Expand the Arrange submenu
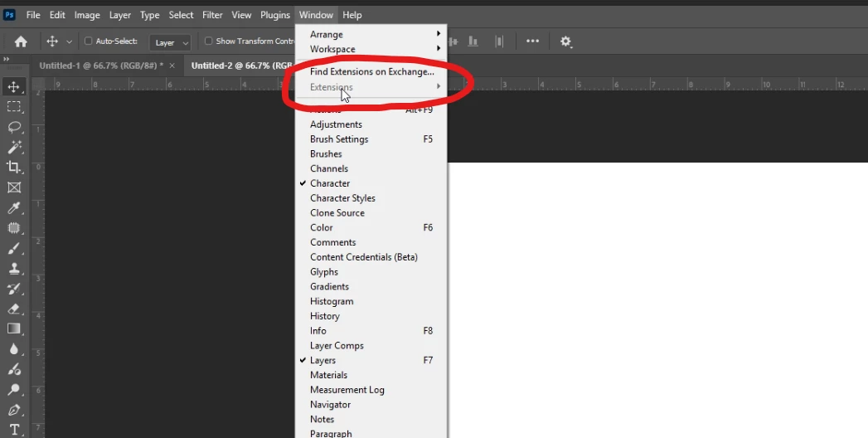This screenshot has width=868, height=438. tap(371, 34)
